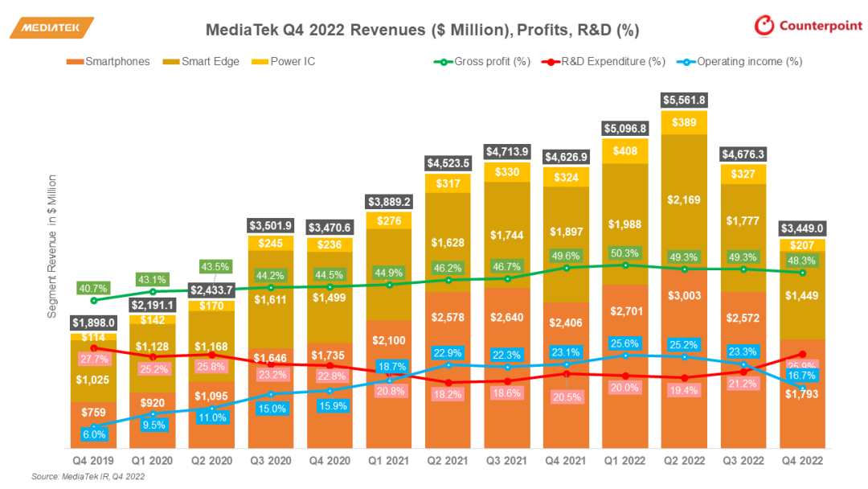Click the MediaTek logo
Screen dimensions: 868x489
pyautogui.click(x=51, y=27)
